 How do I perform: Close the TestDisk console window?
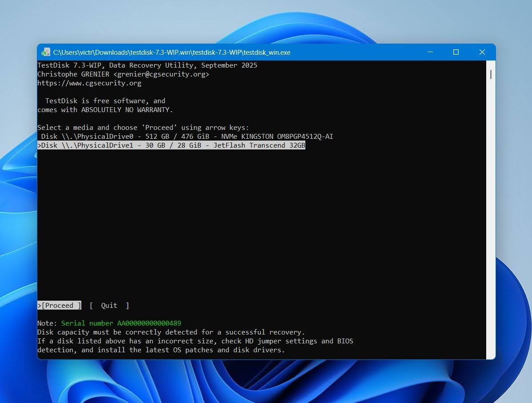482,52
